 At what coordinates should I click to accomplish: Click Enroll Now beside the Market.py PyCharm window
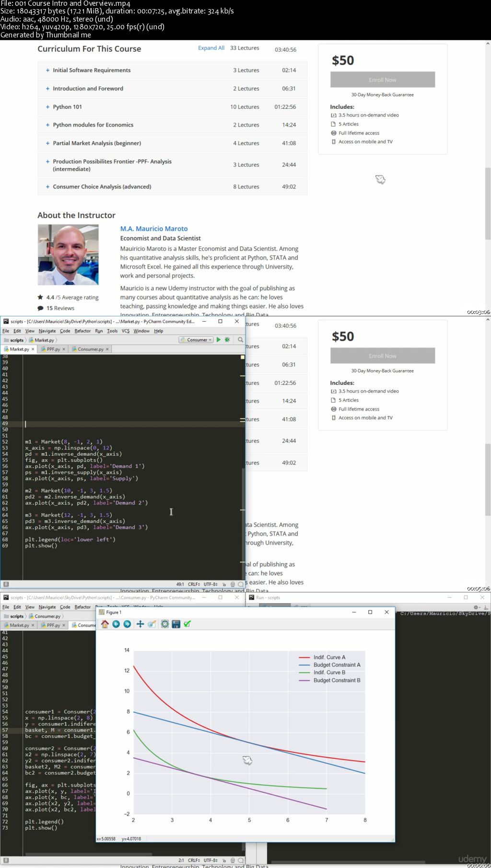tap(383, 356)
